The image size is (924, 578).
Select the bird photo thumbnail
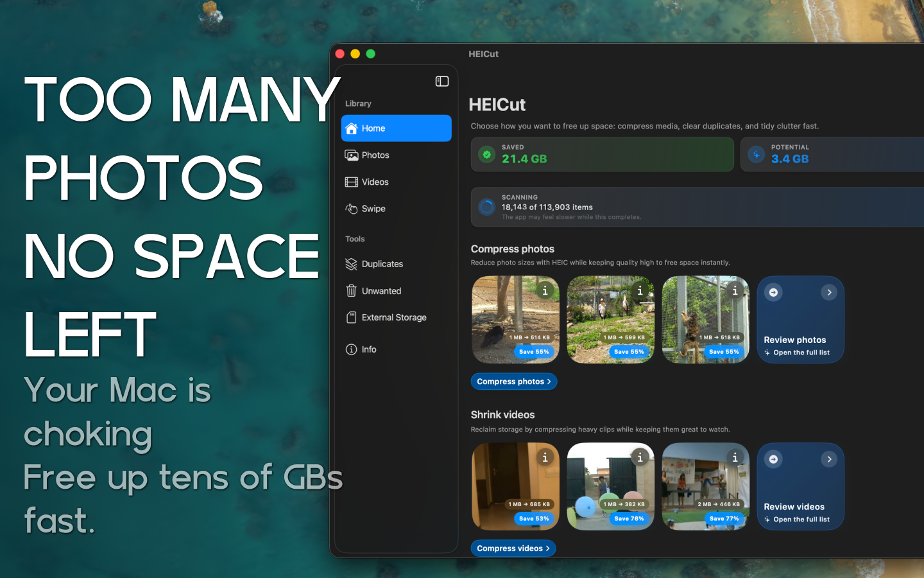click(516, 320)
